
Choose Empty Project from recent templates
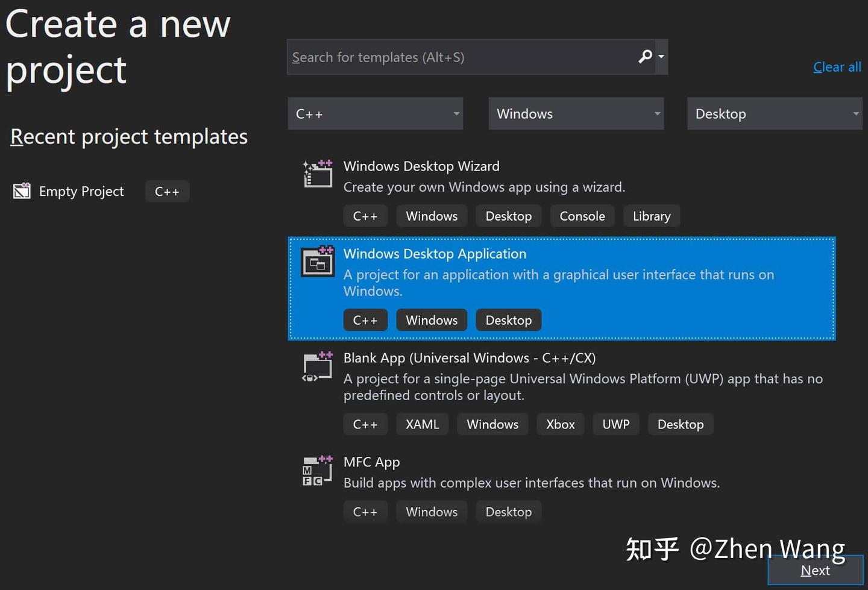(x=81, y=191)
